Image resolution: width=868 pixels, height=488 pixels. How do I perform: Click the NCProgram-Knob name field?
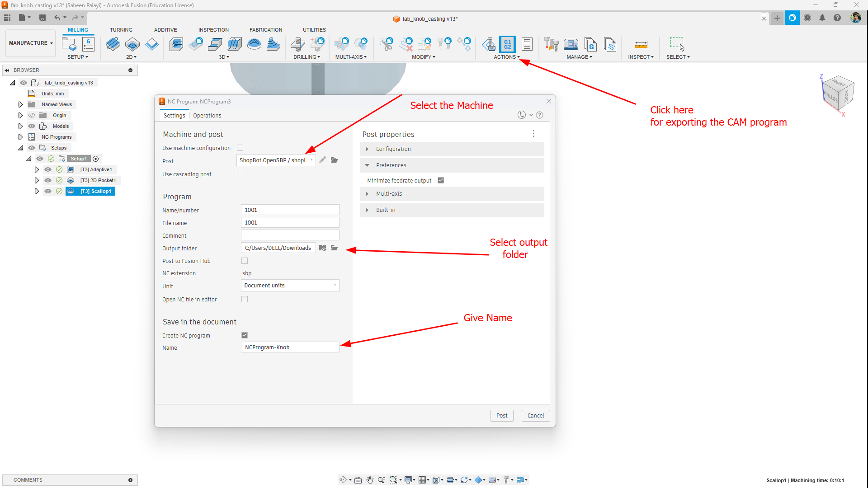[x=290, y=347]
